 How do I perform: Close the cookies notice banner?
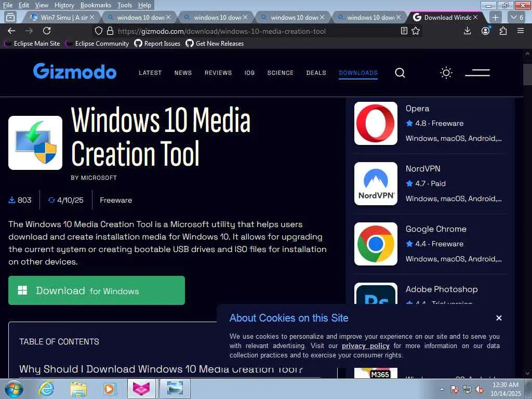click(x=499, y=318)
